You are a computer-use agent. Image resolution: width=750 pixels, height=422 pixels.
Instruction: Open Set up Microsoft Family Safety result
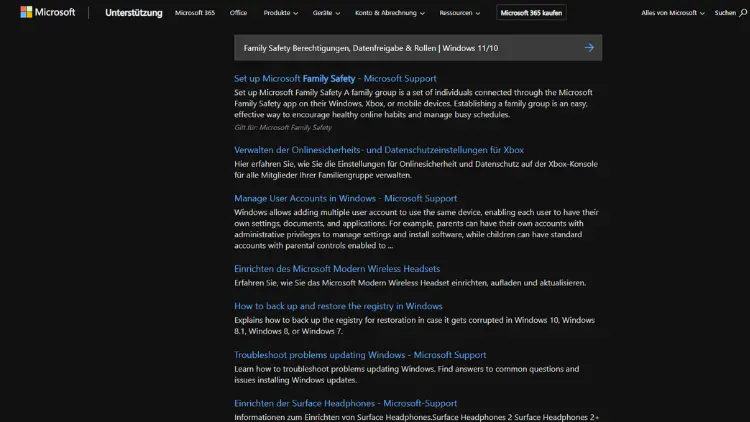tap(335, 78)
